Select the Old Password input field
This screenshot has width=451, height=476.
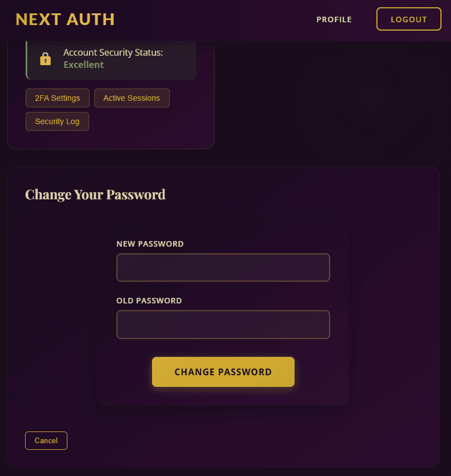(x=223, y=325)
